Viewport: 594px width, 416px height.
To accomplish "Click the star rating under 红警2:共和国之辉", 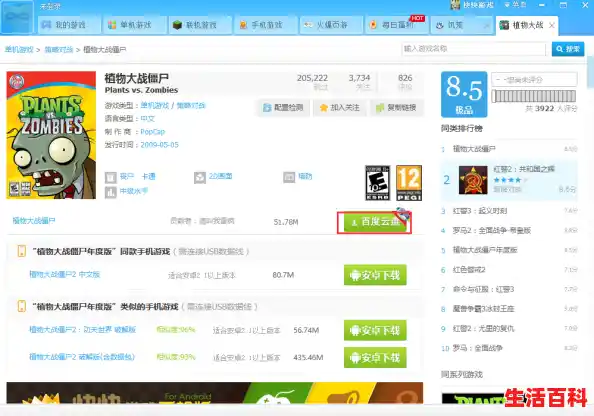I will pos(510,180).
